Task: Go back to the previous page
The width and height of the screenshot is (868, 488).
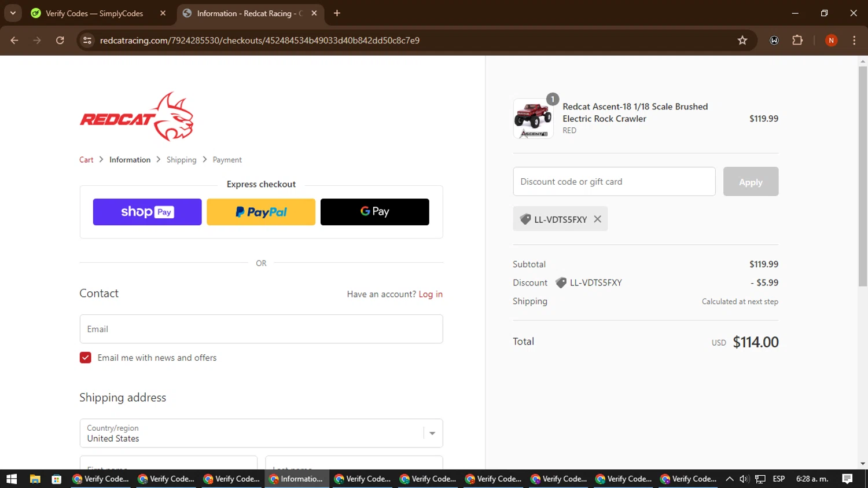Action: coord(14,41)
